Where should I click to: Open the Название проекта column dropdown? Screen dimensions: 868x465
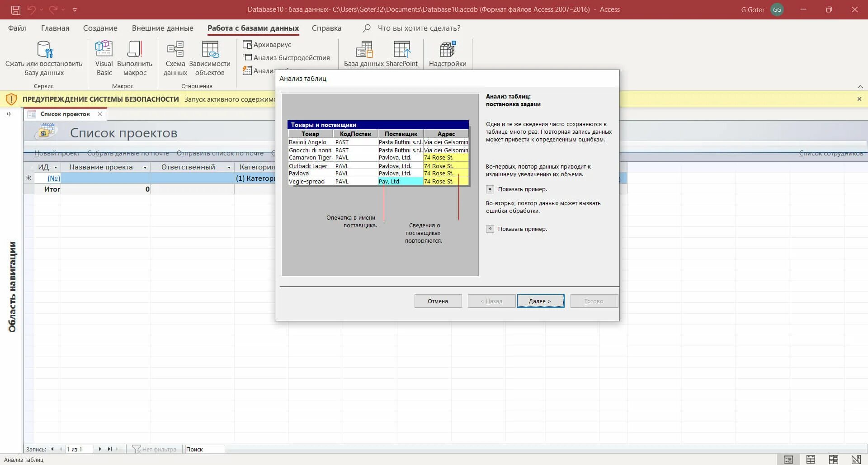145,167
